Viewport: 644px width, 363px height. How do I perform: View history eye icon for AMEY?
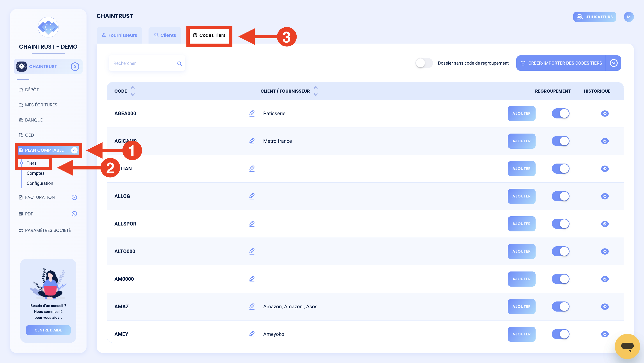(605, 334)
